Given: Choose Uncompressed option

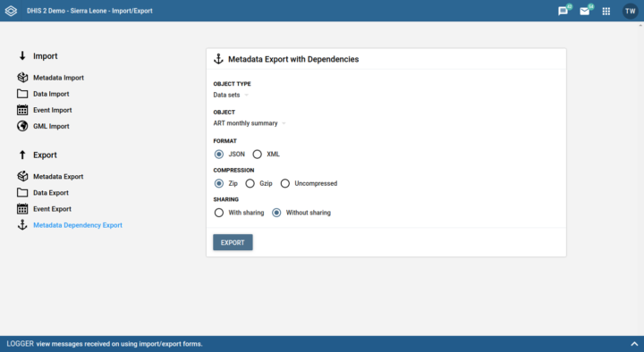Looking at the screenshot, I should tap(285, 183).
